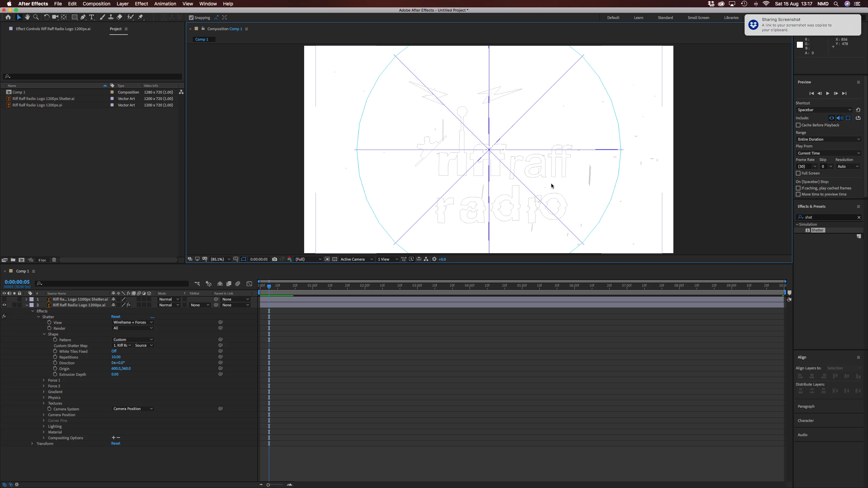Open the Composition menu
Image resolution: width=868 pixels, height=488 pixels.
point(96,4)
